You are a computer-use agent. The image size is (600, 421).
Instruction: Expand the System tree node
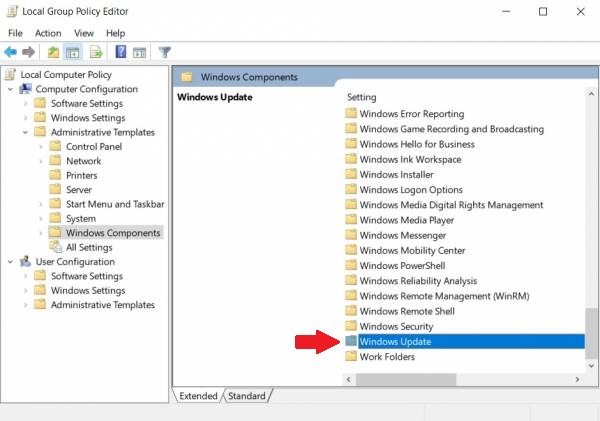point(41,219)
